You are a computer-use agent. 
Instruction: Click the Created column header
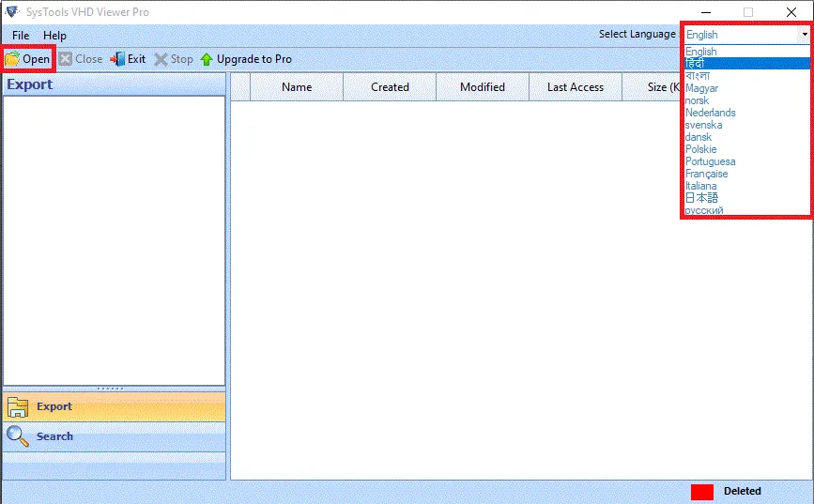click(390, 87)
